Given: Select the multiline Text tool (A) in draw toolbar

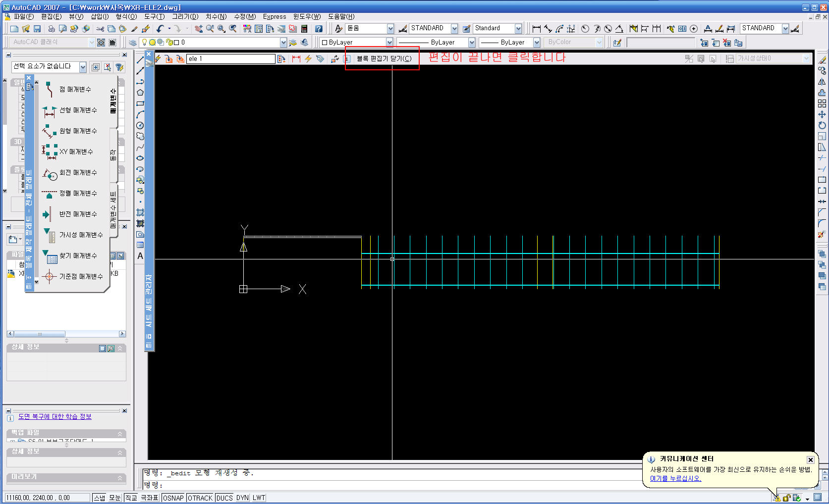Looking at the screenshot, I should 140,256.
